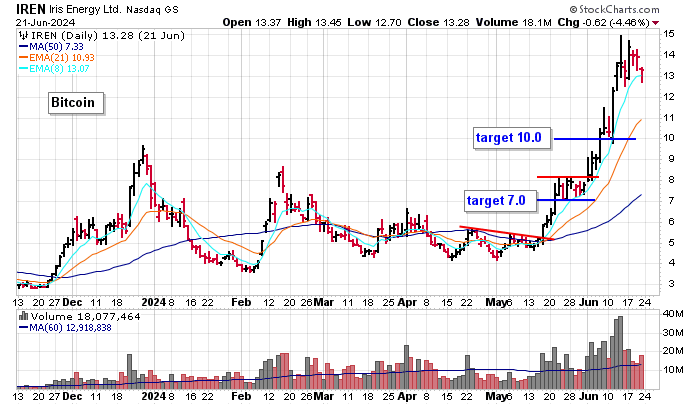Click the 'Nasdaq GS' exchange label

(152, 9)
